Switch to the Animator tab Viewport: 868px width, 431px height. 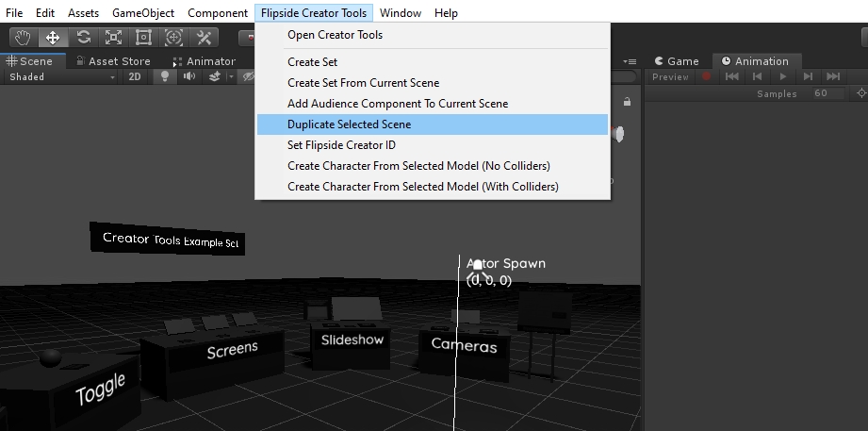click(205, 61)
